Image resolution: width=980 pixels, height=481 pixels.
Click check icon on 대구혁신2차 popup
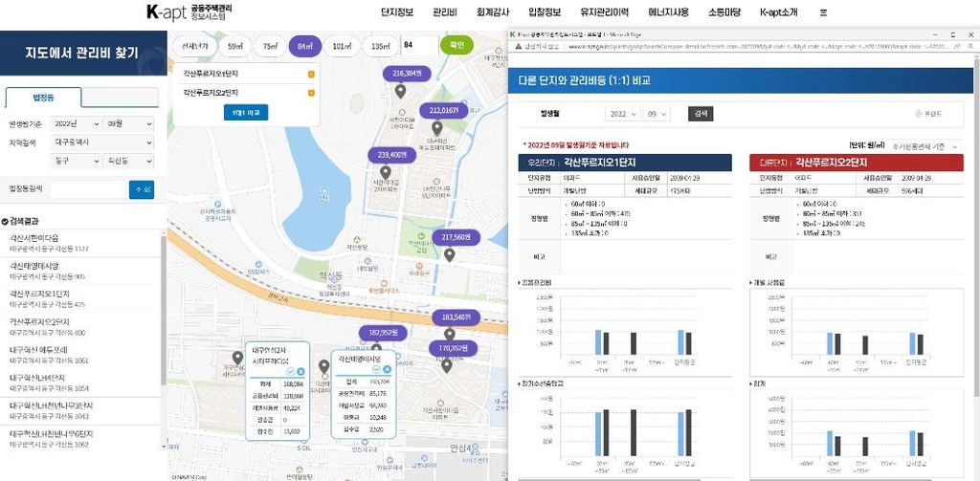tap(289, 371)
